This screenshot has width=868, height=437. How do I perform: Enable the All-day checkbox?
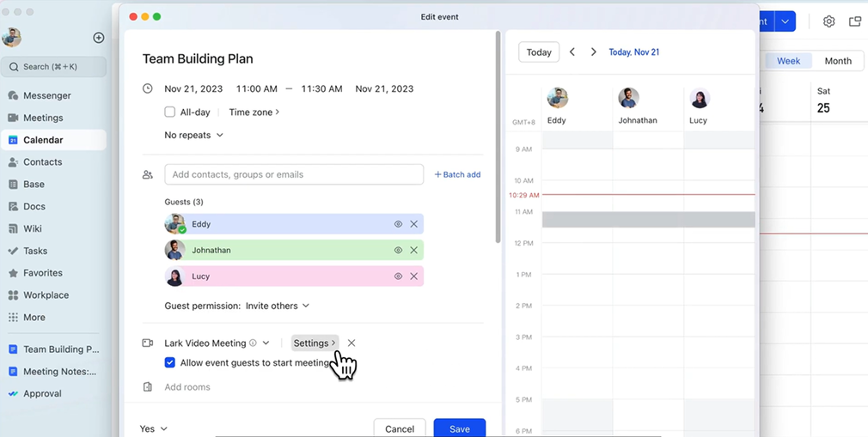coord(170,112)
